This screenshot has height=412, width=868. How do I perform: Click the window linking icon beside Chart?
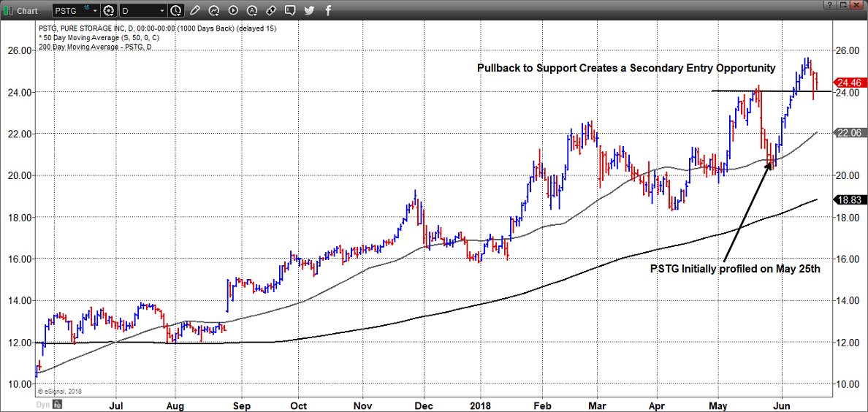coord(8,10)
